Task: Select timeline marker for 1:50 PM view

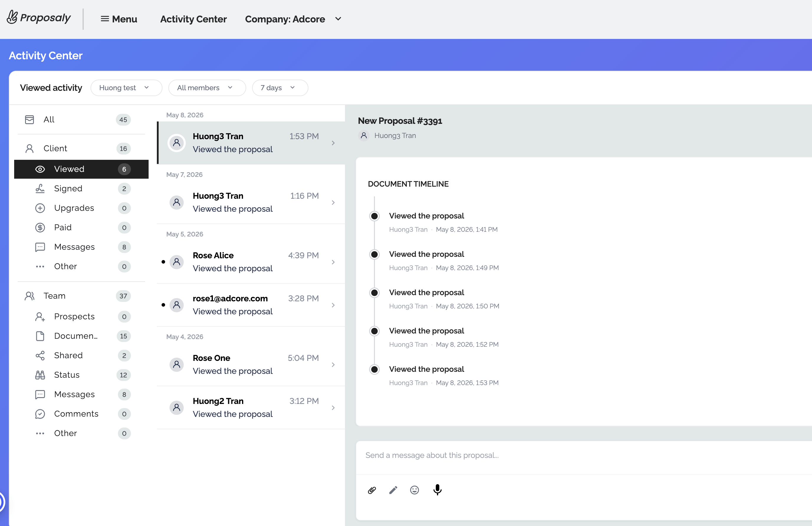Action: coord(375,293)
